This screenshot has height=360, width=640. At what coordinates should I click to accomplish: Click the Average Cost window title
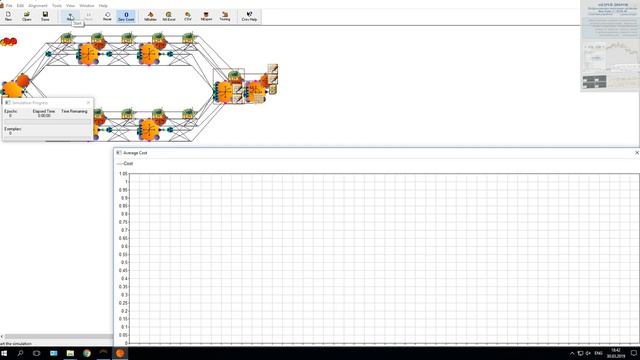click(135, 153)
